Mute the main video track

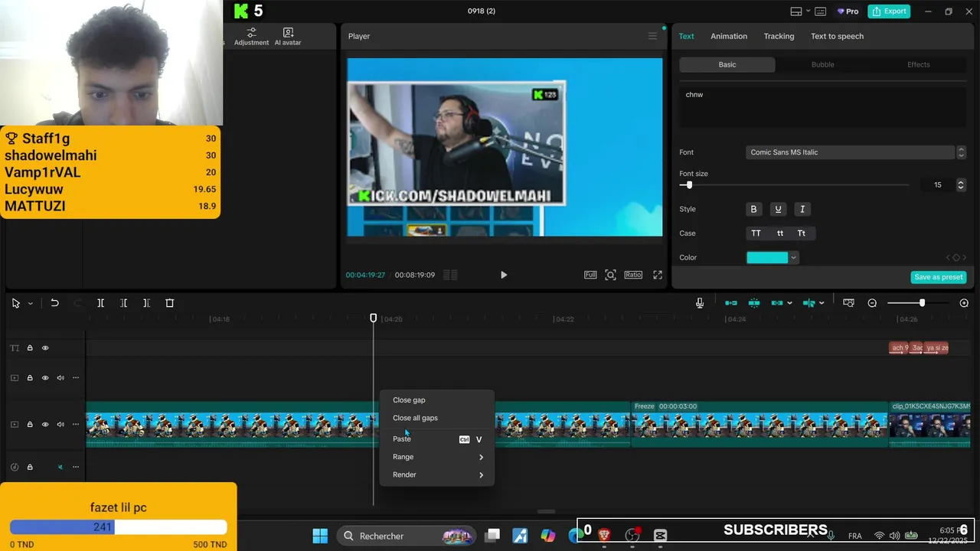click(60, 425)
